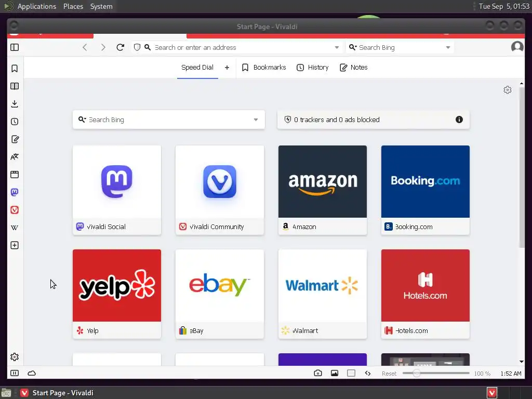Expand the toolbar search history dropdown arrow

click(x=448, y=47)
